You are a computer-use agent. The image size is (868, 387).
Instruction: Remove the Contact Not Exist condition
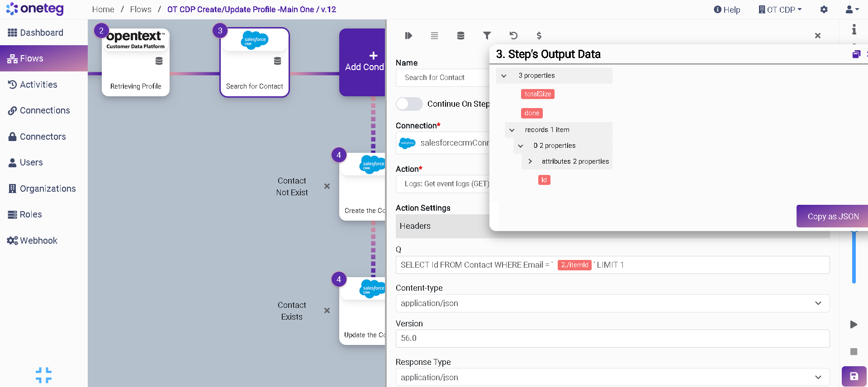coord(327,186)
